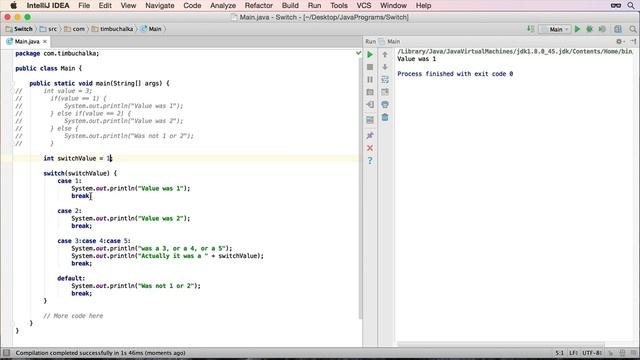Click the green inspection checkmark above editor scrollbar
Image resolution: width=640 pixels, height=360 pixels.
pyautogui.click(x=358, y=53)
